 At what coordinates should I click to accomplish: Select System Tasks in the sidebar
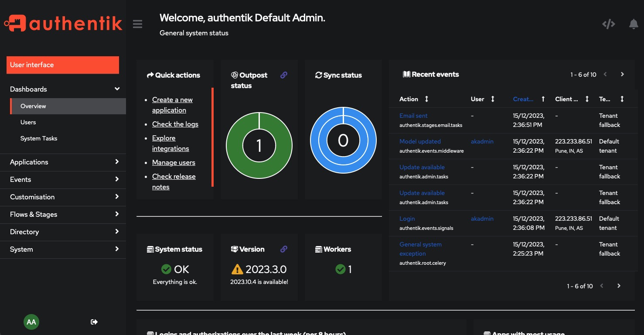(39, 138)
